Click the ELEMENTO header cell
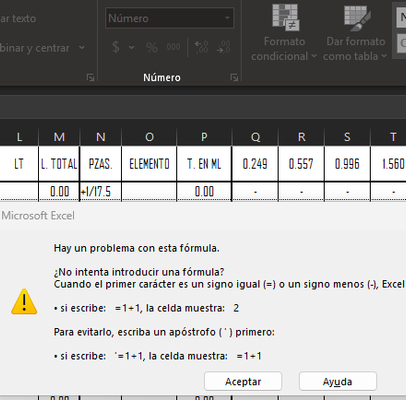 click(149, 164)
